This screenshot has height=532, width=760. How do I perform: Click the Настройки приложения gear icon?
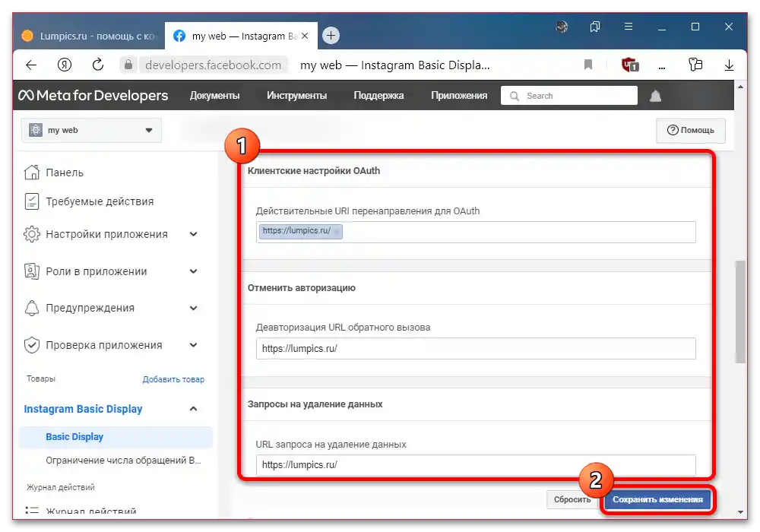click(32, 234)
